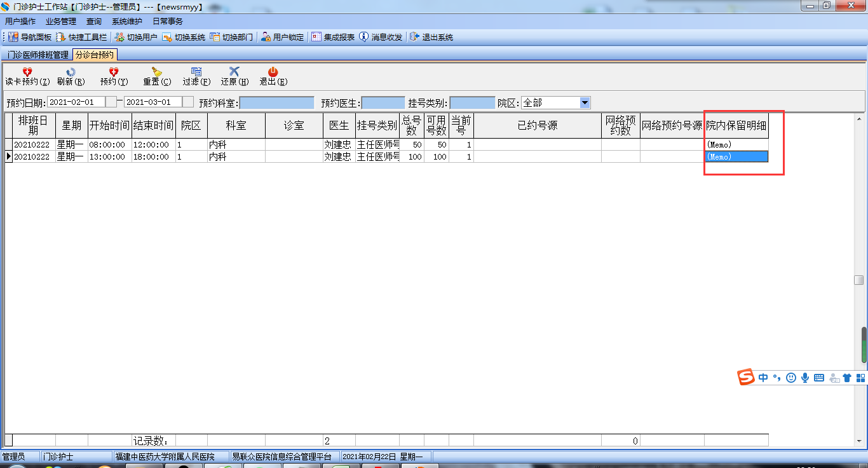
Task: Click 主任医师号 in the 13:00:00 row
Action: click(377, 157)
